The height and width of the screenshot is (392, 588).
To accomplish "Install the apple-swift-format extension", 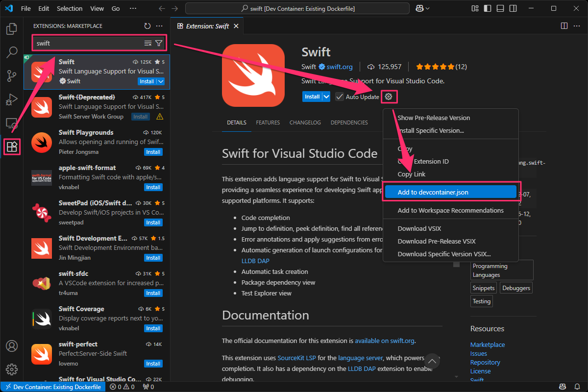I will (x=153, y=187).
